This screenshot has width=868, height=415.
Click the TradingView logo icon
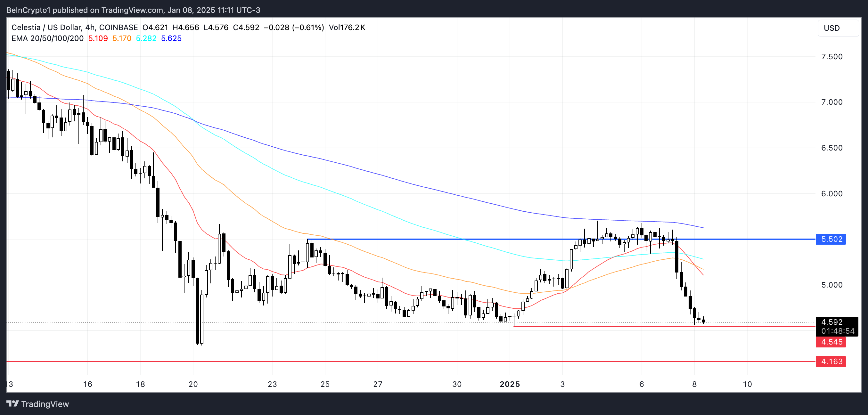[12, 403]
